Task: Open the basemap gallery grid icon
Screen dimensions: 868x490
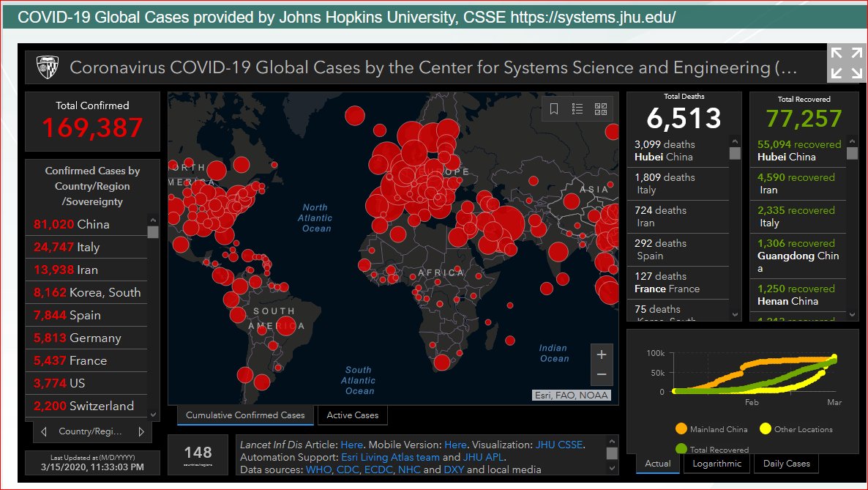Action: point(601,108)
